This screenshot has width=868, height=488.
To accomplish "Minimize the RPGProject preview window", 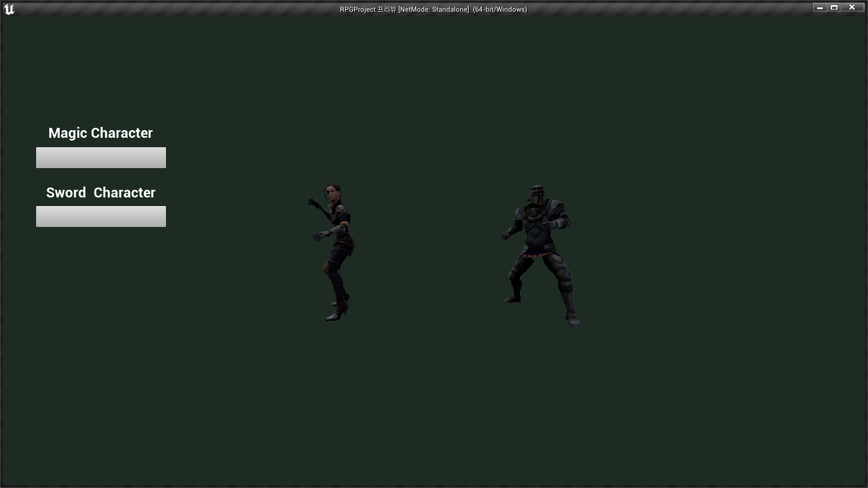I will click(x=820, y=7).
